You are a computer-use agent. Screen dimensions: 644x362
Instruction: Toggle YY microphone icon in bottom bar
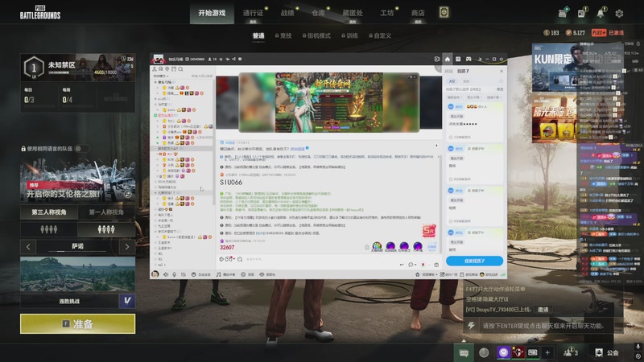tap(174, 274)
